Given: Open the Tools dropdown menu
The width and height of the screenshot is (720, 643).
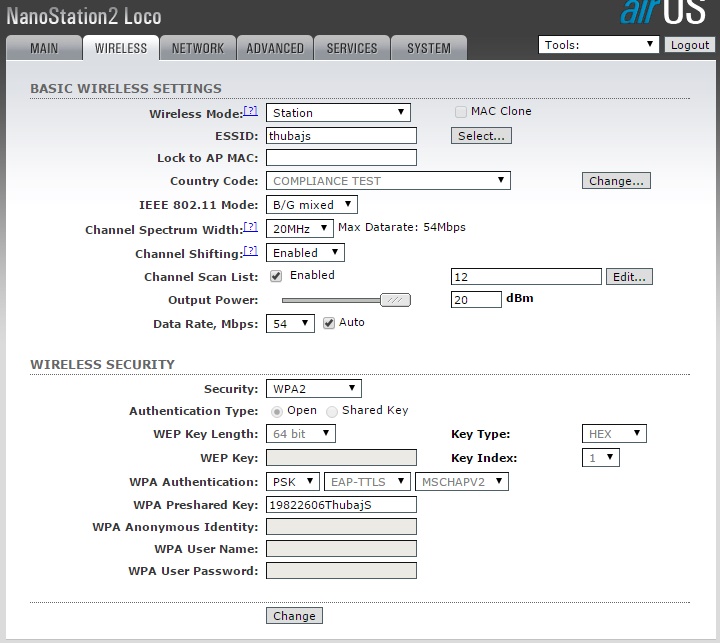Looking at the screenshot, I should coord(598,45).
